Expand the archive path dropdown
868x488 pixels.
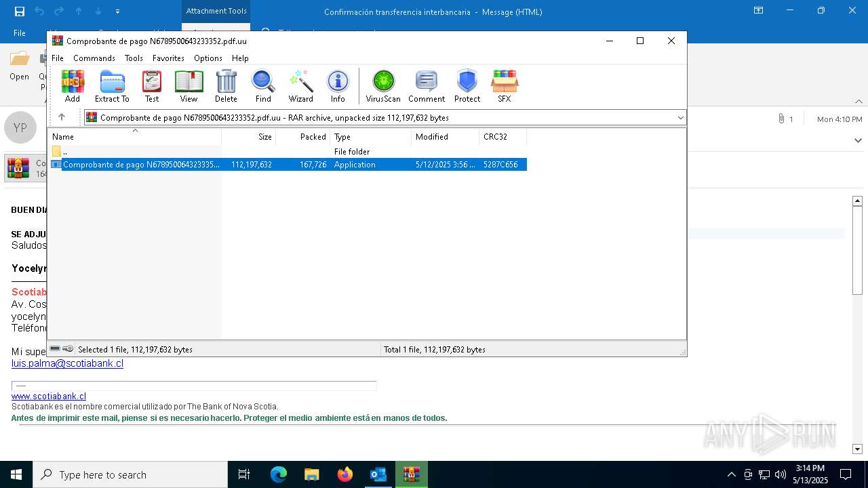680,117
